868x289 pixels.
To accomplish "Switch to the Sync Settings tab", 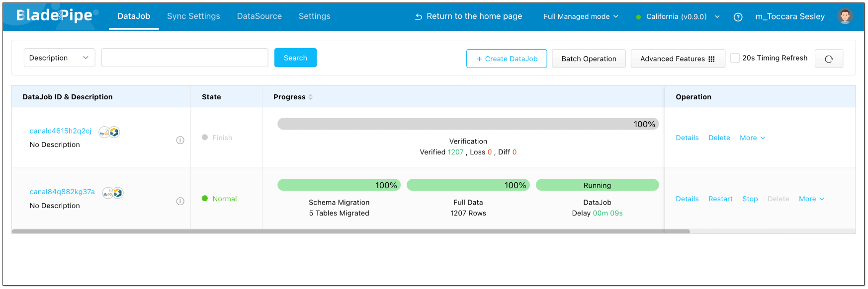I will point(193,16).
